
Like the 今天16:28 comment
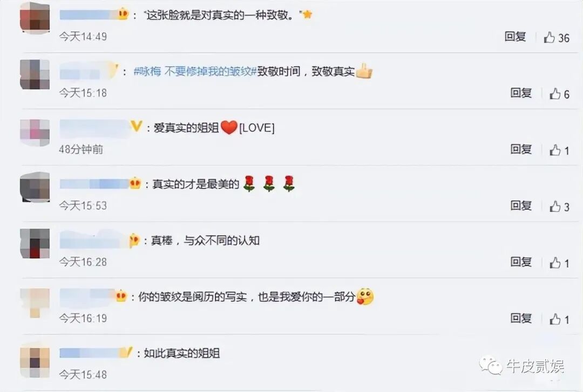[555, 263]
